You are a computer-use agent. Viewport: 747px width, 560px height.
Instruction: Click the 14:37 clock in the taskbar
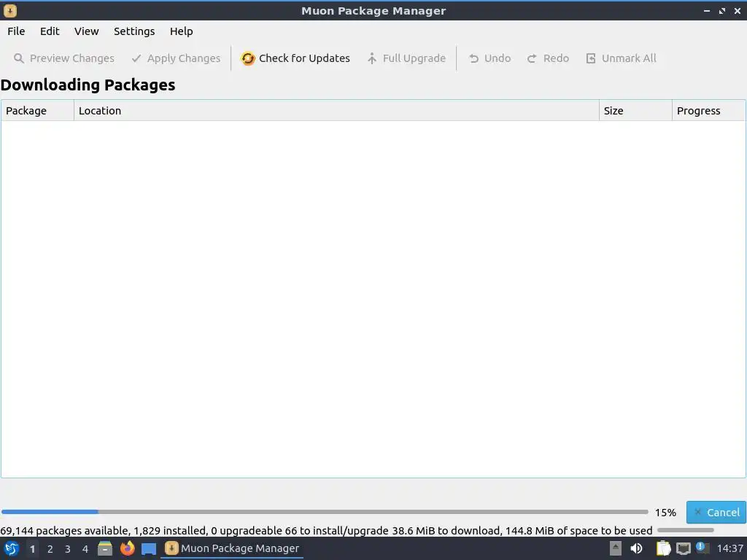(729, 548)
